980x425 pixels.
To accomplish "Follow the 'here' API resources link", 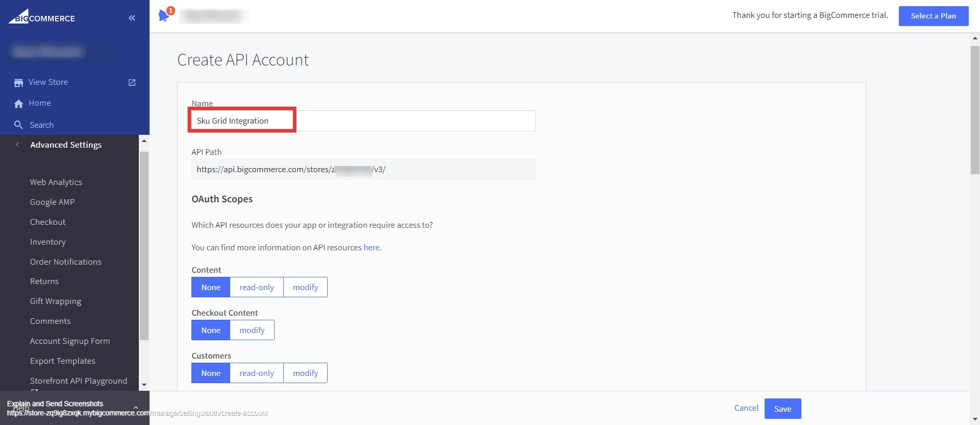I will coord(371,247).
